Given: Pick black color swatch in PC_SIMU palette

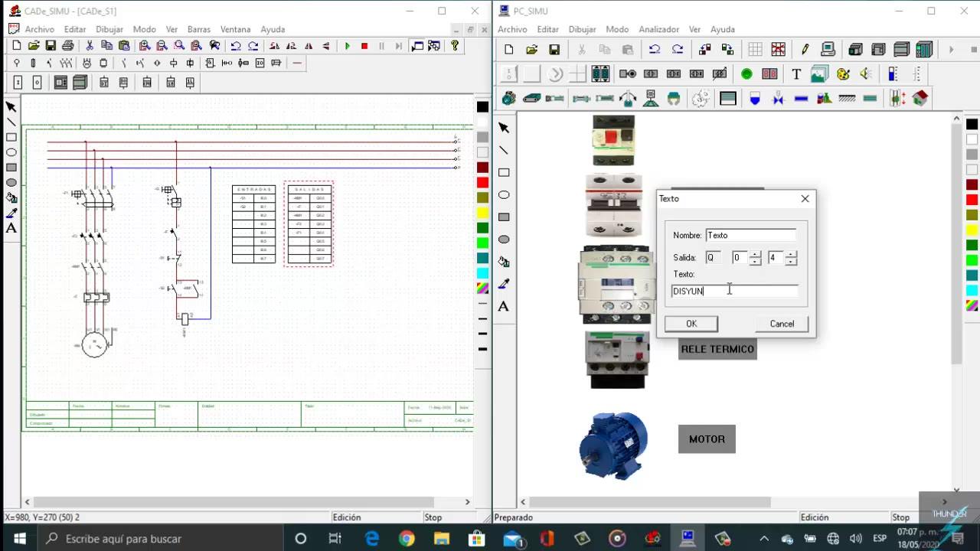Looking at the screenshot, I should [x=972, y=124].
